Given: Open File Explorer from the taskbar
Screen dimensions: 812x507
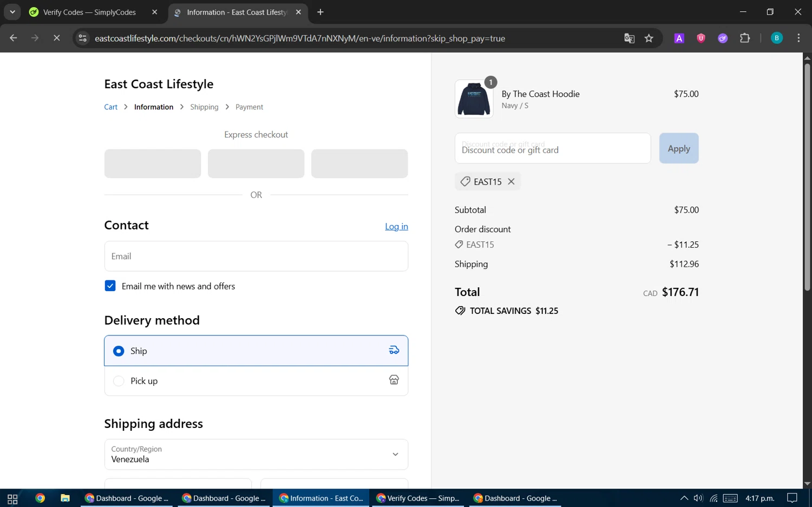Looking at the screenshot, I should click(x=65, y=498).
